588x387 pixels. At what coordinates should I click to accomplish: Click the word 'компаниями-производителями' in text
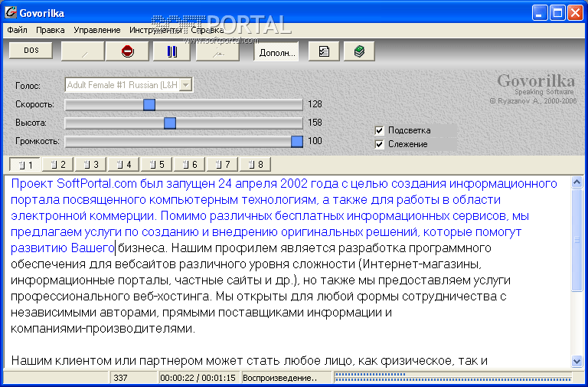(x=102, y=329)
